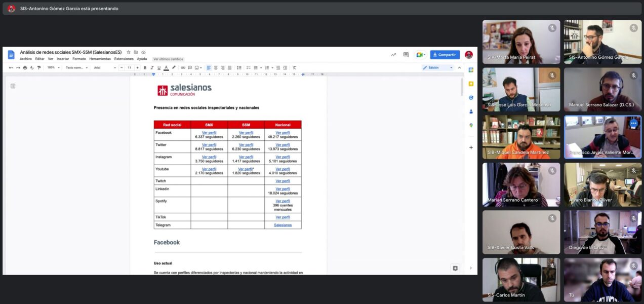Add a comment from toolbar
Image resolution: width=644 pixels, height=304 pixels.
click(x=190, y=67)
